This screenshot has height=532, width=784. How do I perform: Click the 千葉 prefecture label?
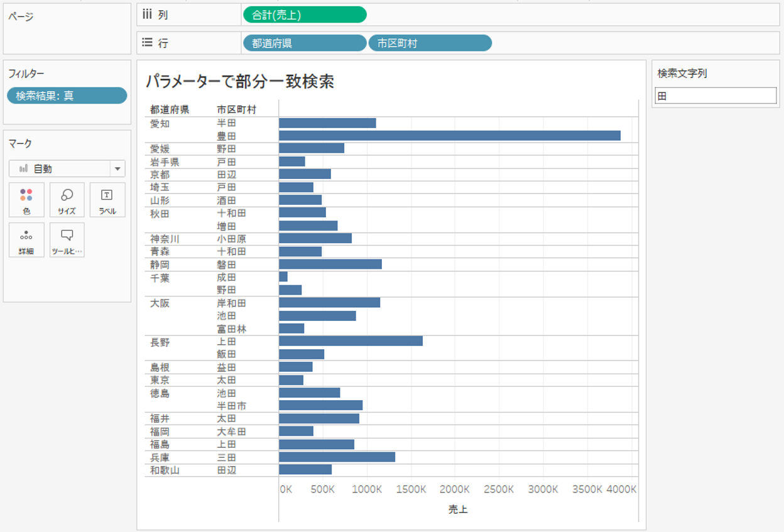point(160,277)
